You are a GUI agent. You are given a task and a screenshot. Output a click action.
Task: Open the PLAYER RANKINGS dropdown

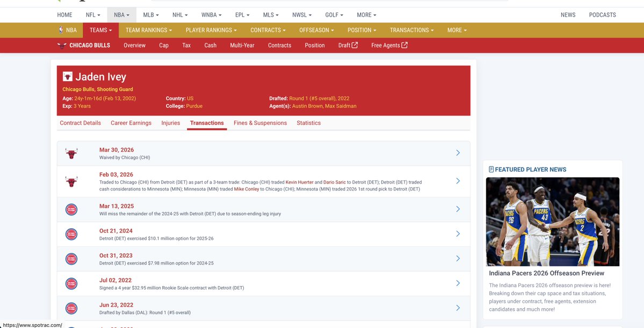click(x=211, y=30)
